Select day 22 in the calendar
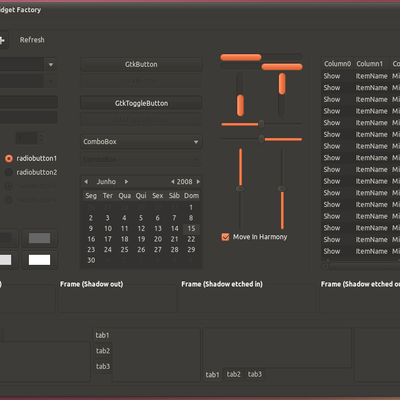The width and height of the screenshot is (400, 400). 191,239
